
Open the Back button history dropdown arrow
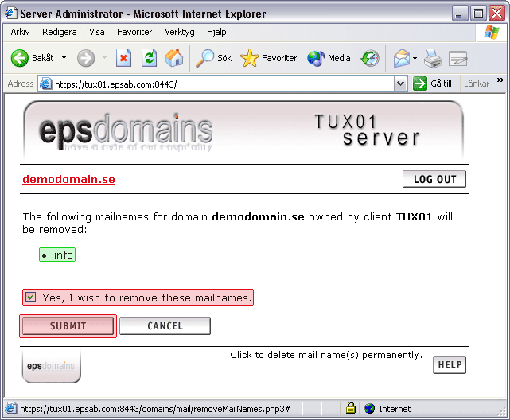(63, 58)
